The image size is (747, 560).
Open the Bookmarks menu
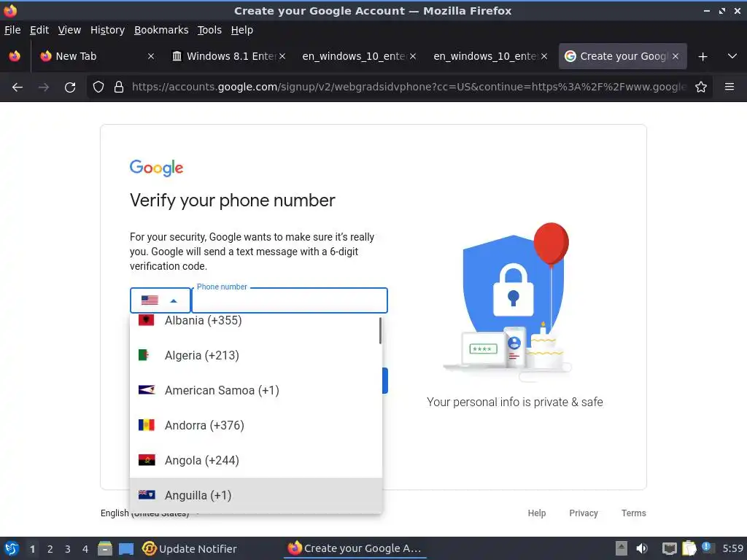(161, 30)
